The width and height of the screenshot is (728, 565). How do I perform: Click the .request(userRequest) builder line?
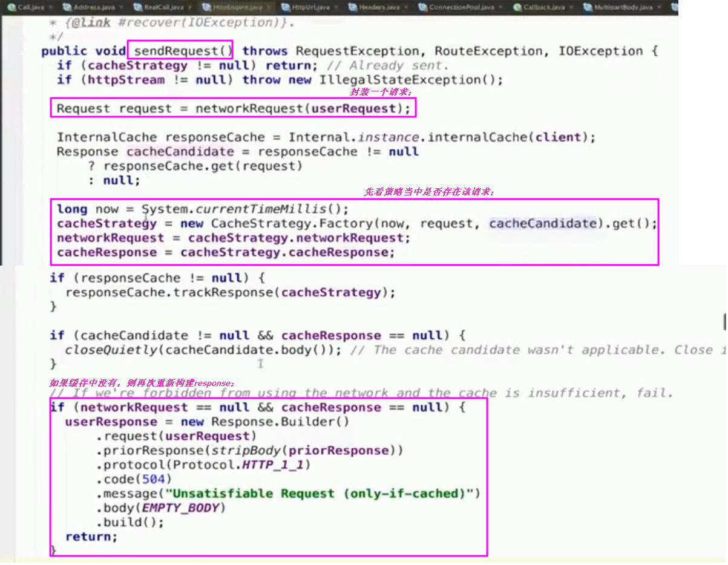click(x=177, y=437)
